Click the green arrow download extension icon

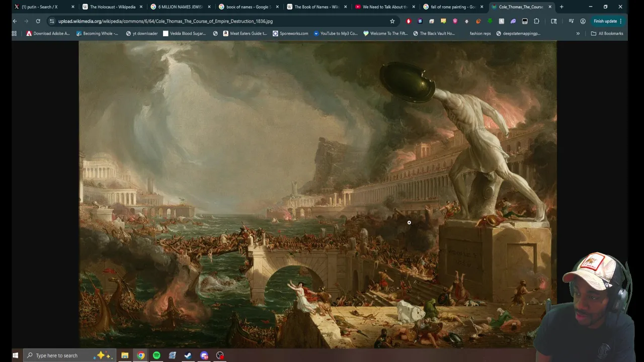490,21
